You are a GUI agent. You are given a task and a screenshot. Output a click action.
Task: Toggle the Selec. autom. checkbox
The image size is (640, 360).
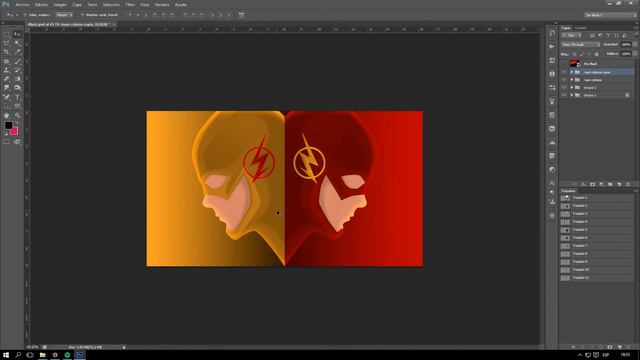[25, 15]
